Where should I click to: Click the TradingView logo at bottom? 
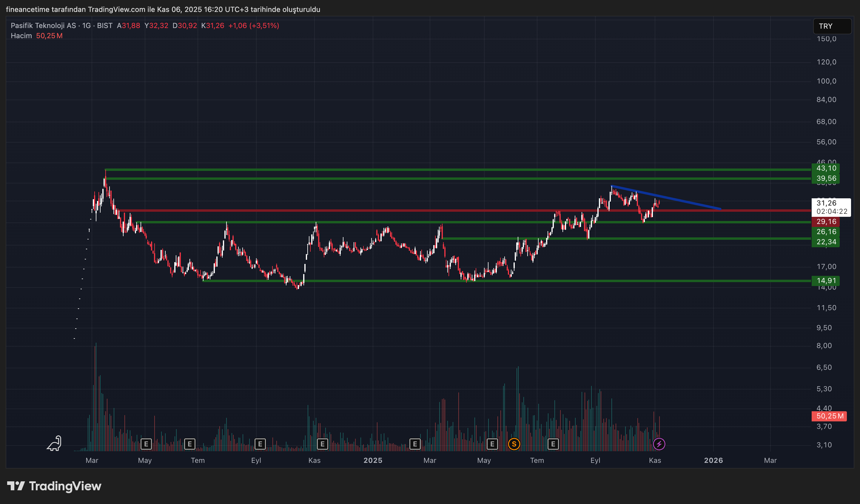[x=55, y=486]
